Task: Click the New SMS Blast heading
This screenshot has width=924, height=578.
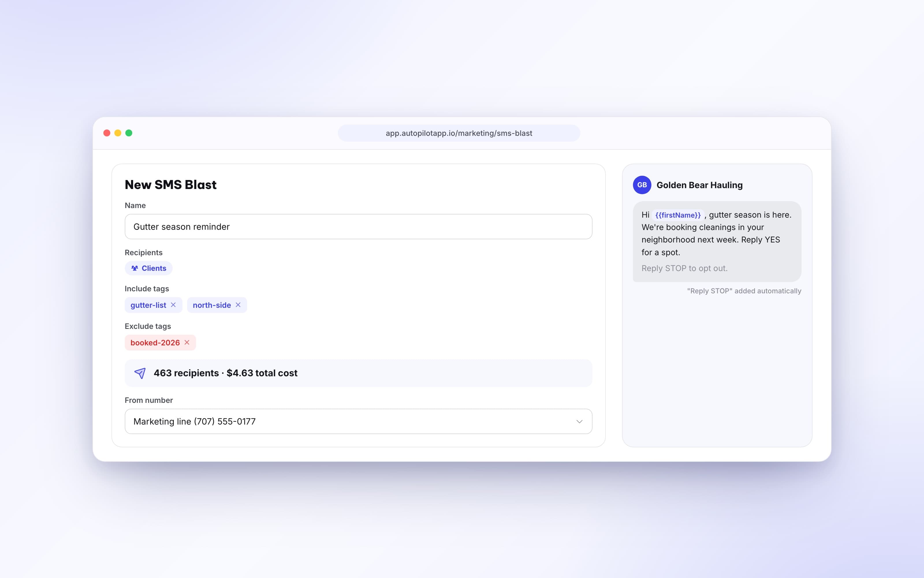Action: point(170,185)
